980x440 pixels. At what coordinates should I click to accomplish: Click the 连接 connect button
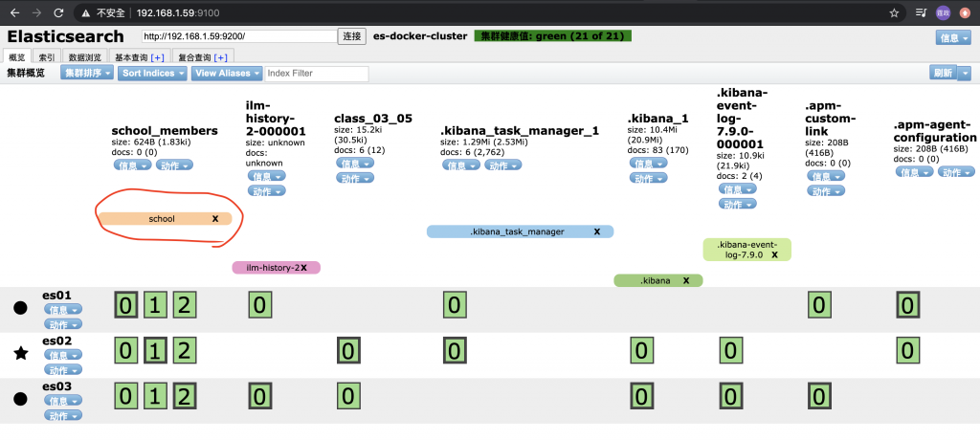[x=352, y=36]
